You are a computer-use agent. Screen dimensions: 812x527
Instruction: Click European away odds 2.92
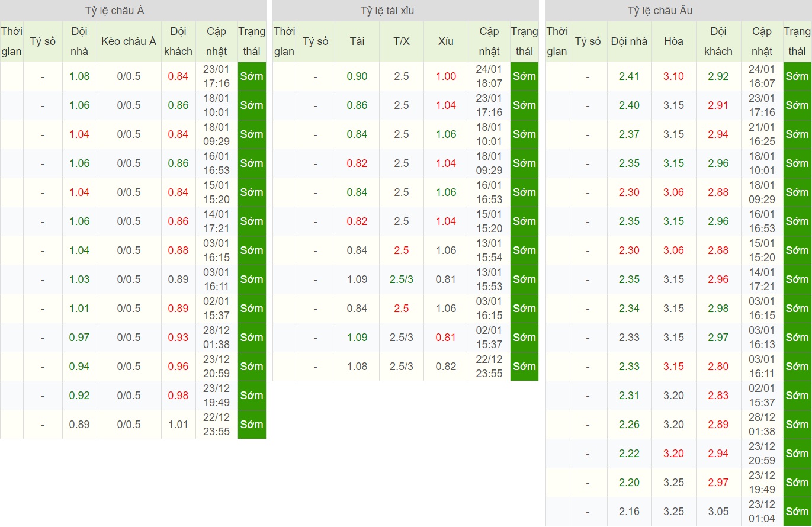coord(718,76)
